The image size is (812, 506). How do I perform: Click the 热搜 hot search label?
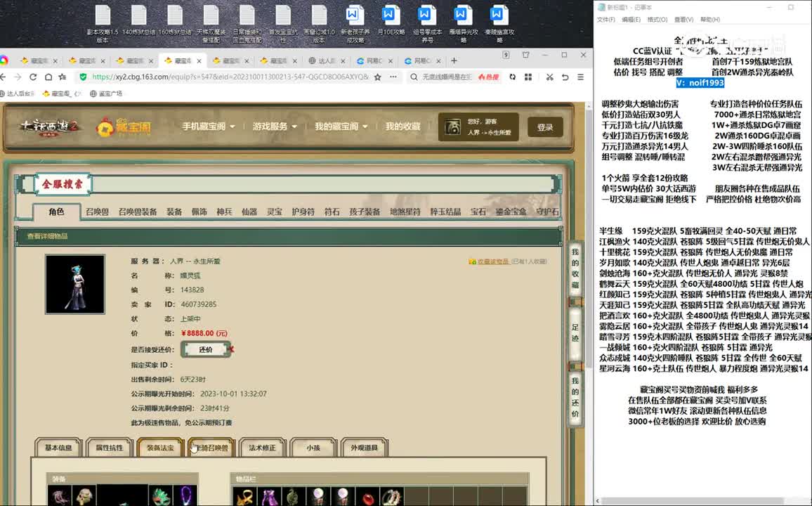tap(488, 77)
